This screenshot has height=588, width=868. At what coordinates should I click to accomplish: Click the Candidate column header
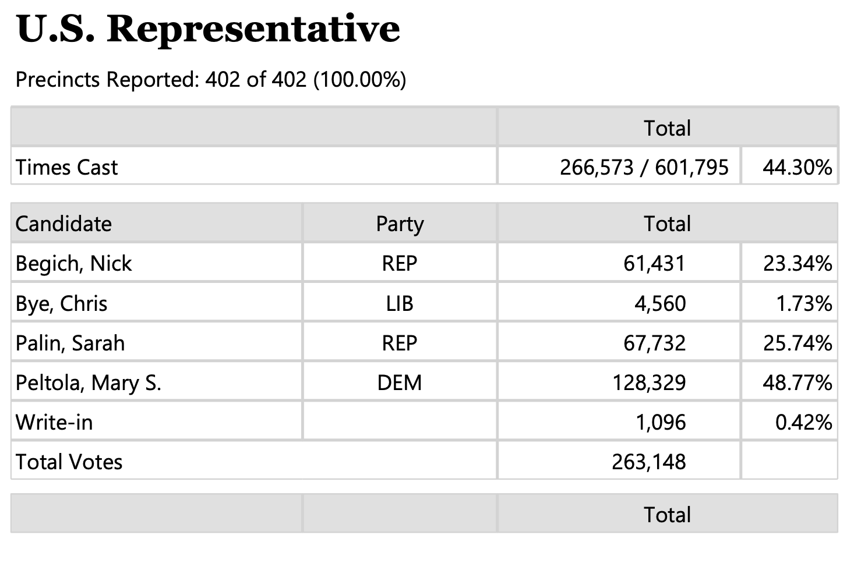63,224
